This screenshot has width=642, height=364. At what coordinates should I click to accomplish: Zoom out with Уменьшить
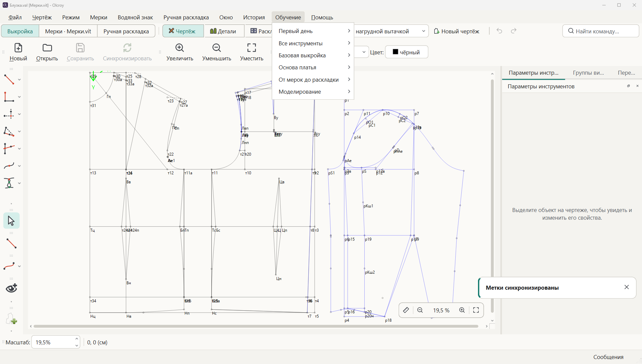tap(217, 52)
